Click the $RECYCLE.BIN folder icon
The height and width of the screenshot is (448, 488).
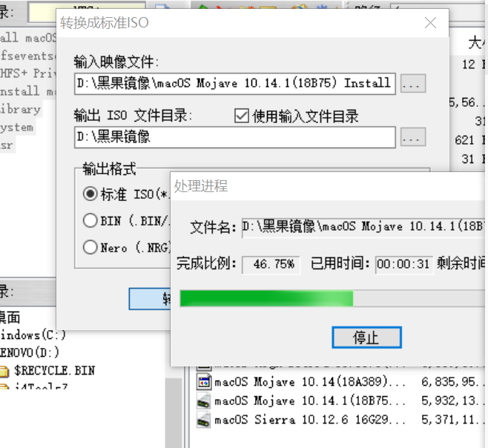[4, 371]
